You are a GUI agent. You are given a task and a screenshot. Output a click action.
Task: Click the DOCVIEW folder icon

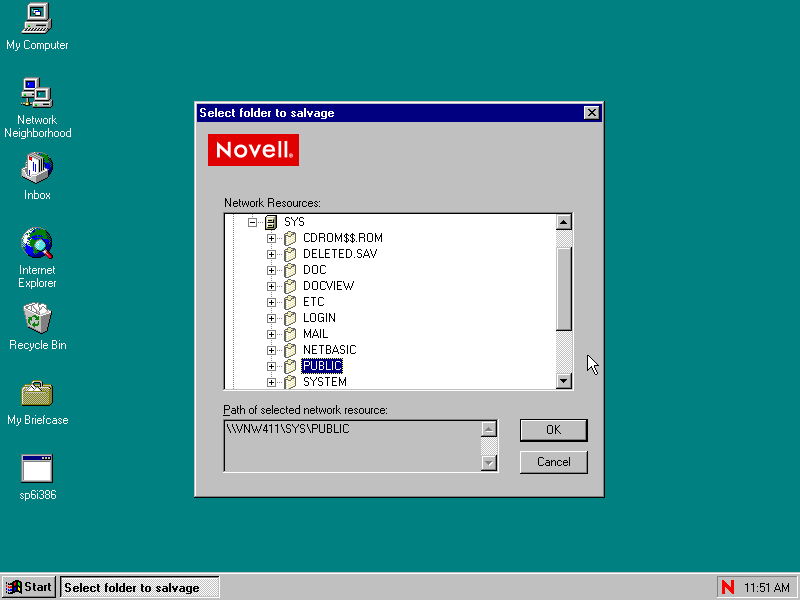(290, 286)
